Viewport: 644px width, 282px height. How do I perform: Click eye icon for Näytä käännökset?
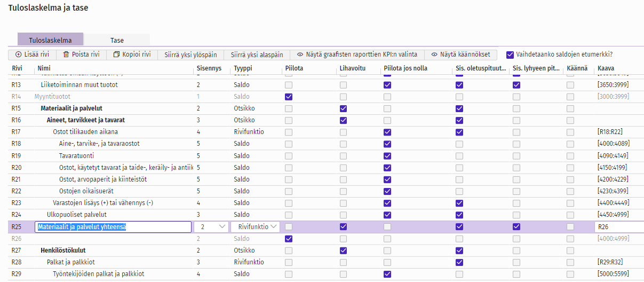[434, 54]
